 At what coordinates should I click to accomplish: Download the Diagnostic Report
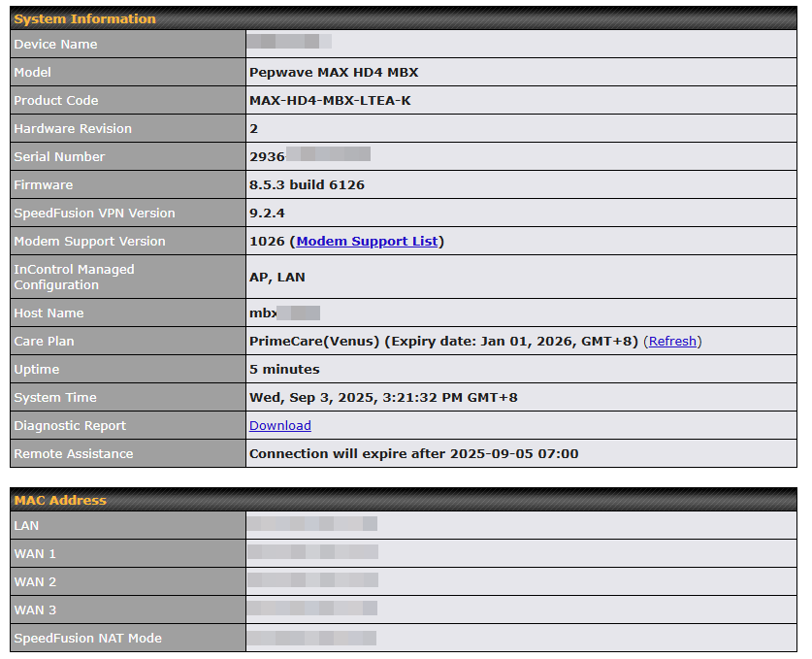click(x=280, y=425)
